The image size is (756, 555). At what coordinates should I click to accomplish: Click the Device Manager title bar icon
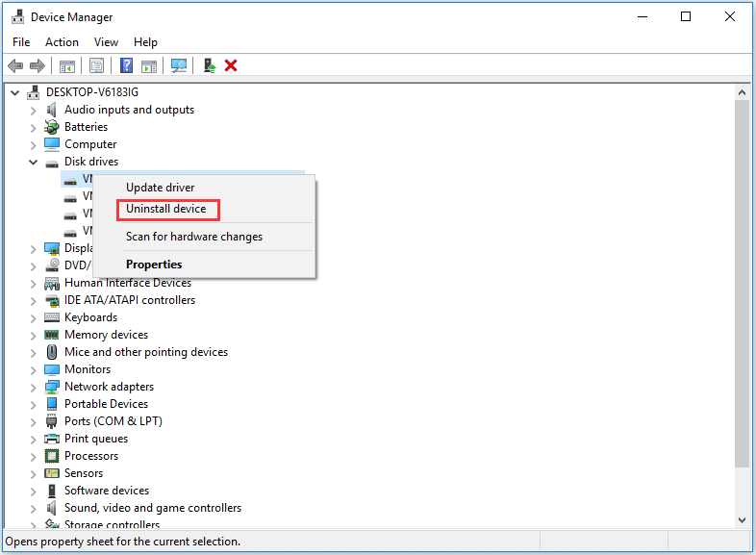point(18,17)
